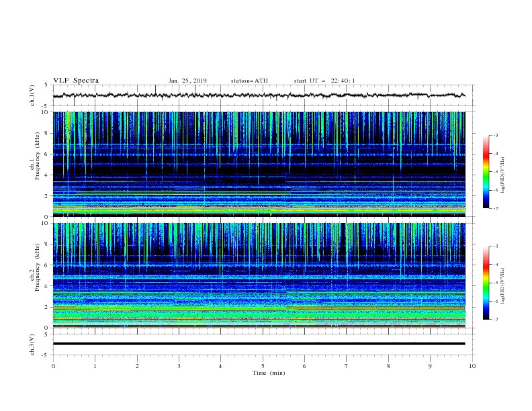
Task: Click inside the ch.2 spectrogram panel
Action: [x=259, y=275]
